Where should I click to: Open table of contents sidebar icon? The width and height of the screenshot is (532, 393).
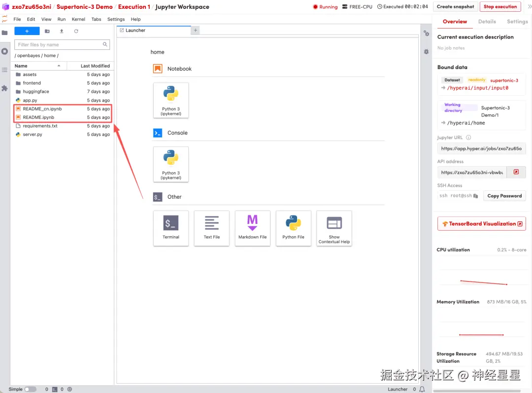[x=5, y=70]
